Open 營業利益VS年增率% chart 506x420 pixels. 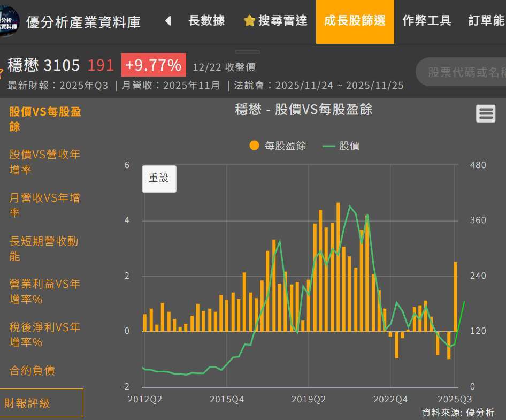click(x=44, y=291)
